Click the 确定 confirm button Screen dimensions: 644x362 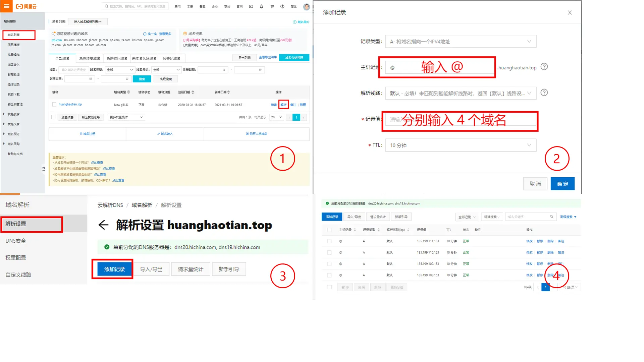(x=562, y=184)
